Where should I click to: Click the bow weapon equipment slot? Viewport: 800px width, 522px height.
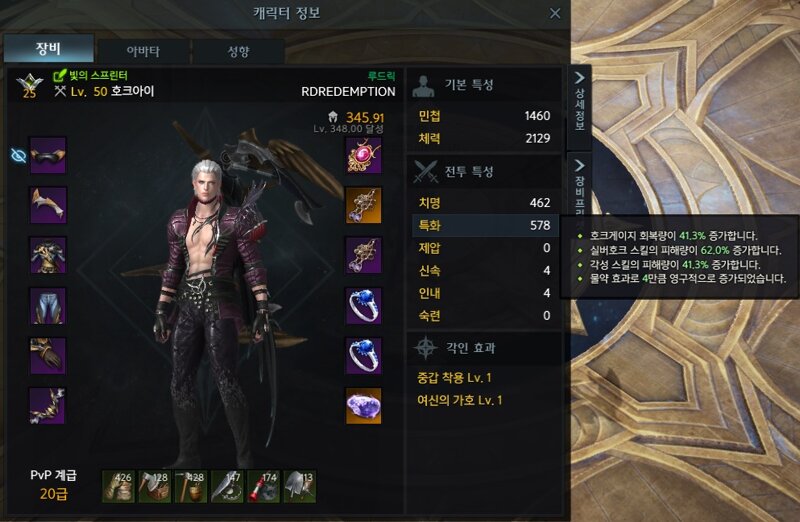click(47, 406)
